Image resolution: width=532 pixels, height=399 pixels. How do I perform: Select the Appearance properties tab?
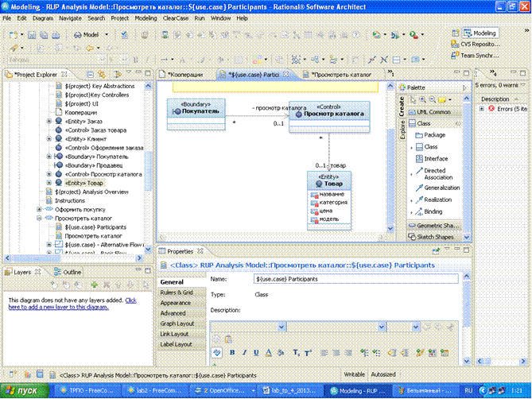coord(176,303)
